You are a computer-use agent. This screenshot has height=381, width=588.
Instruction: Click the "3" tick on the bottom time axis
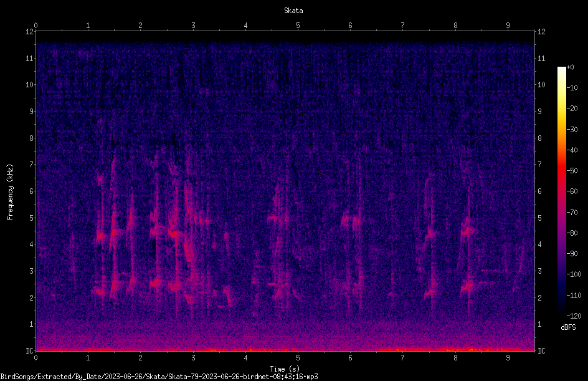[193, 358]
